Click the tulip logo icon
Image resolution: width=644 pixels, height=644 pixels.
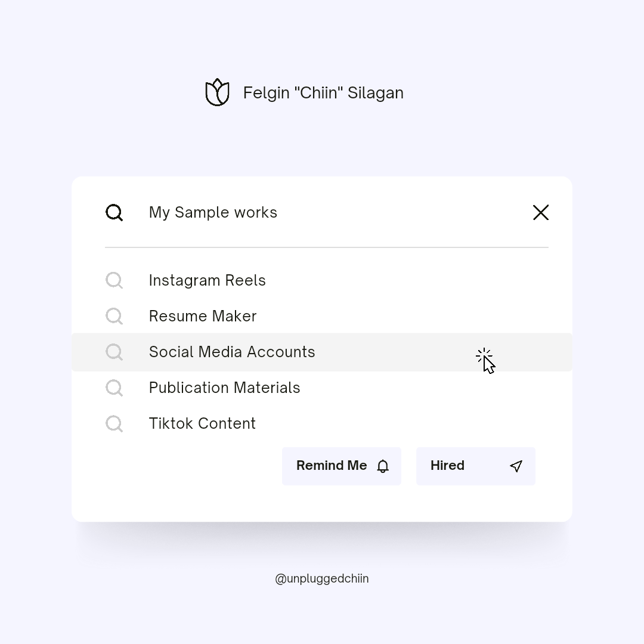(x=218, y=92)
